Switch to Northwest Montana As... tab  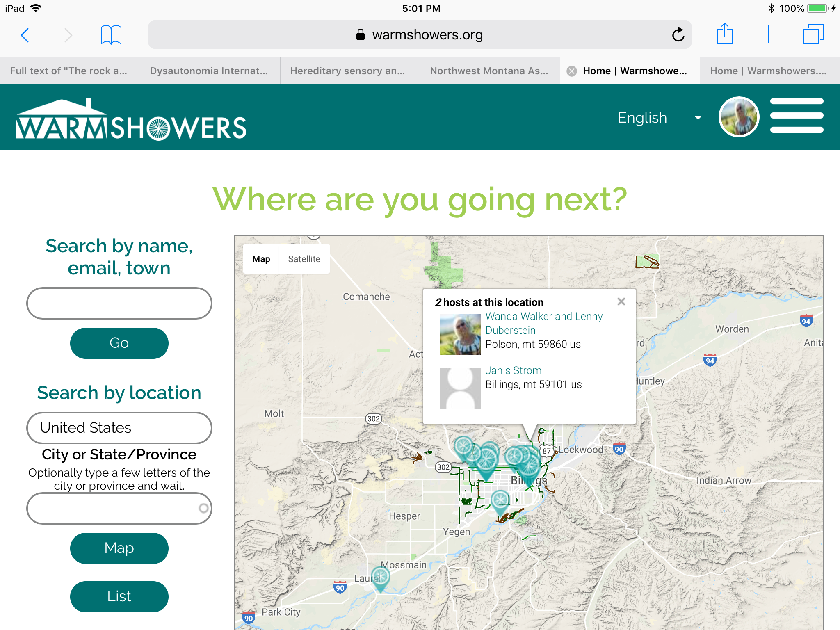(x=490, y=71)
